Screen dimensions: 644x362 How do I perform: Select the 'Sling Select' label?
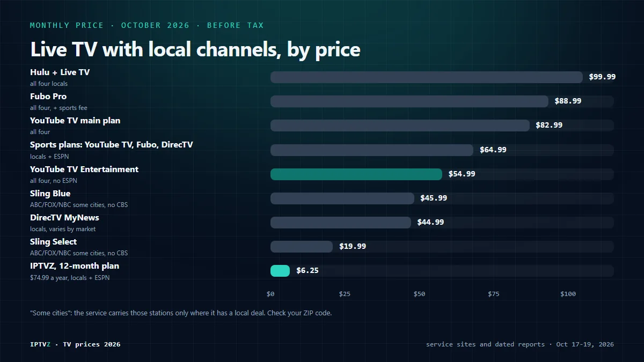point(53,242)
